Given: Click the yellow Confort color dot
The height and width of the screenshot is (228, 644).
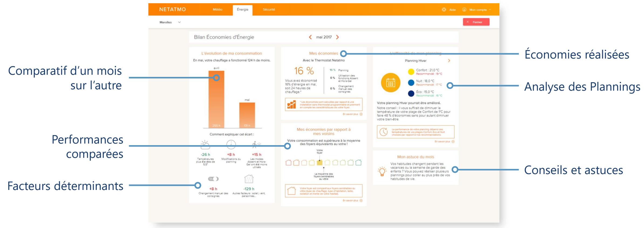Looking at the screenshot, I should tap(411, 72).
